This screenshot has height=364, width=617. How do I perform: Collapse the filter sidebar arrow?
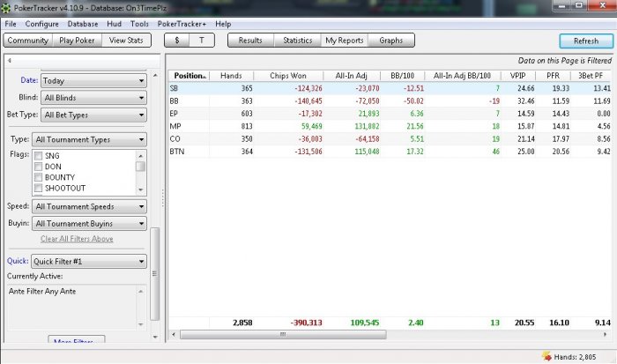tap(9, 61)
